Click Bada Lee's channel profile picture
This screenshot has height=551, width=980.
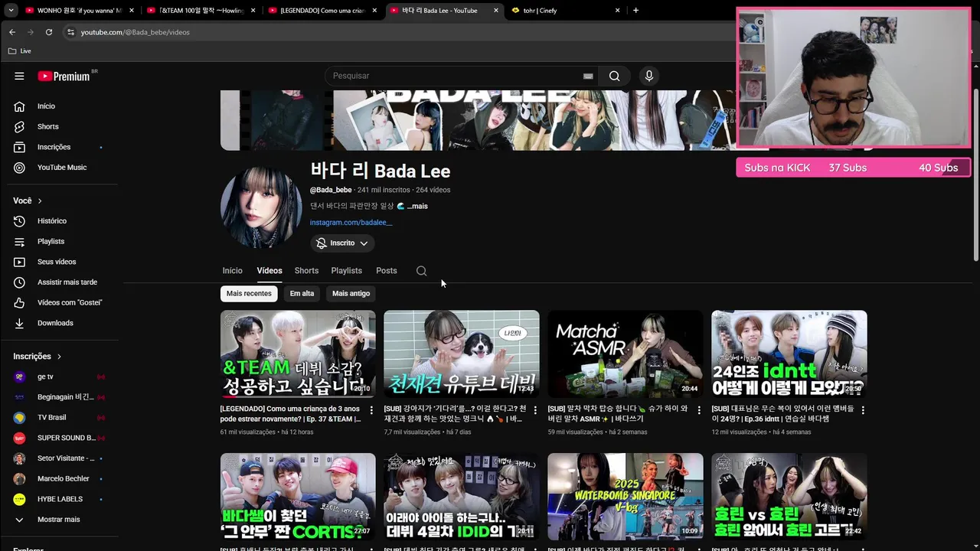[261, 207]
